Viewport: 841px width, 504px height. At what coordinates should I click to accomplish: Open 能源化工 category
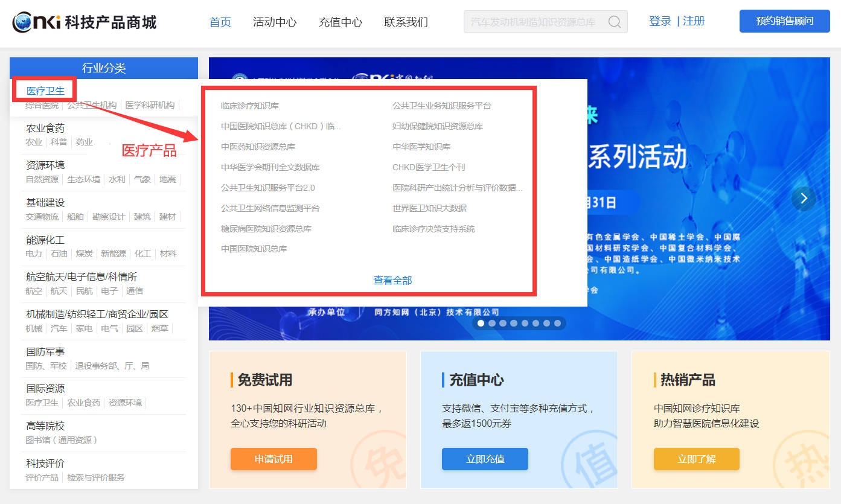pyautogui.click(x=45, y=240)
